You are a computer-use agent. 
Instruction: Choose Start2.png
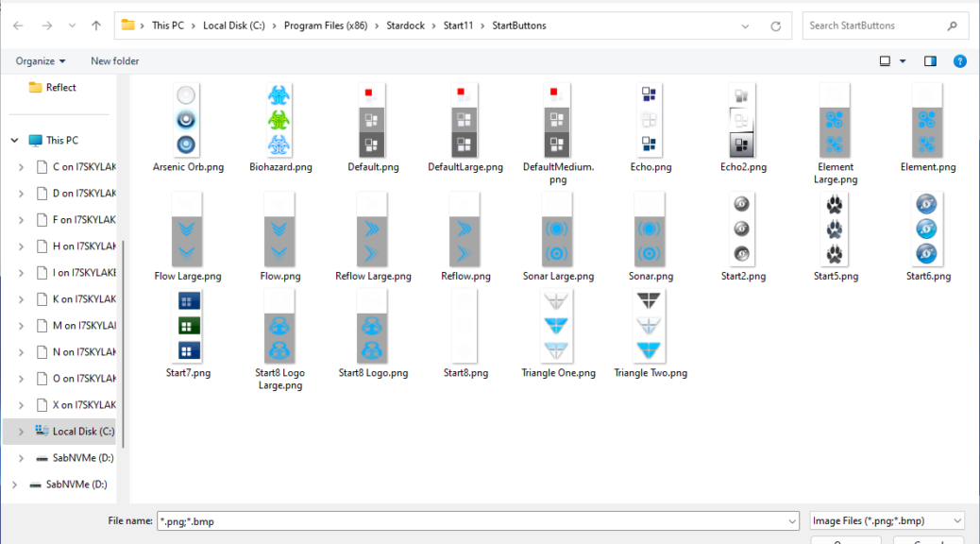741,229
